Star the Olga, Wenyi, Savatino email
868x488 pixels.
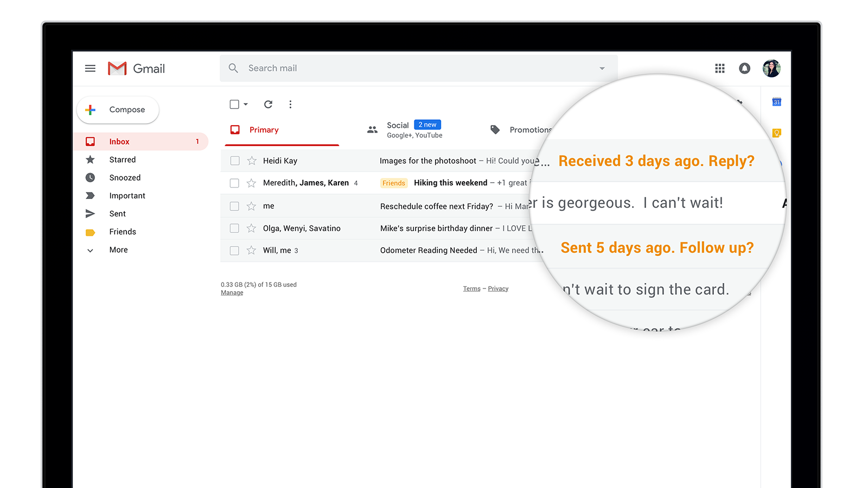[251, 228]
